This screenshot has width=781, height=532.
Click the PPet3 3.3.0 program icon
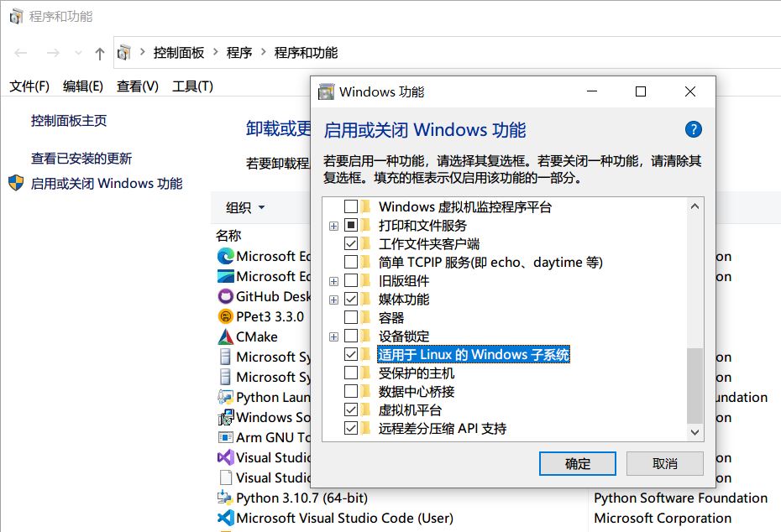click(225, 316)
